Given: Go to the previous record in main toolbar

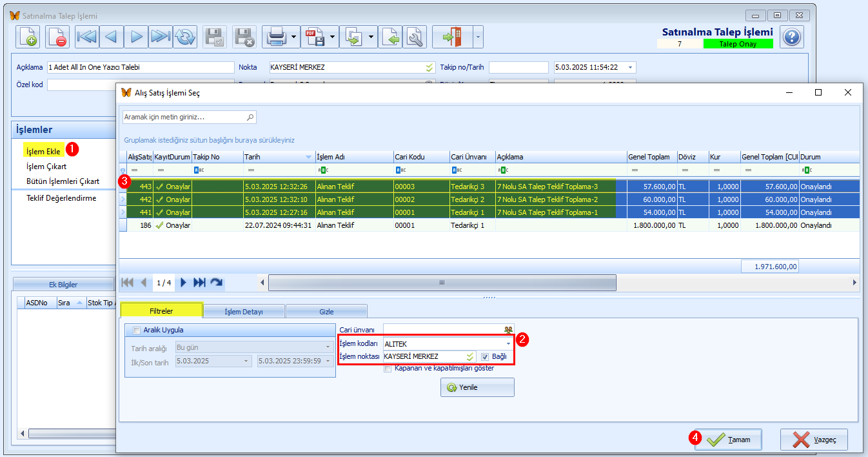Looking at the screenshot, I should tap(112, 37).
